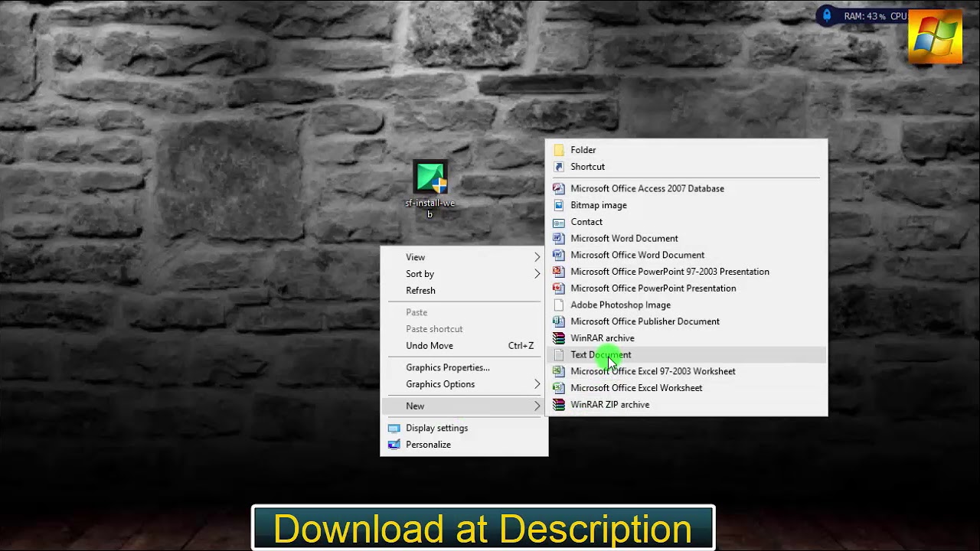
Task: Expand the Graphics Options submenu arrow
Action: click(x=537, y=384)
